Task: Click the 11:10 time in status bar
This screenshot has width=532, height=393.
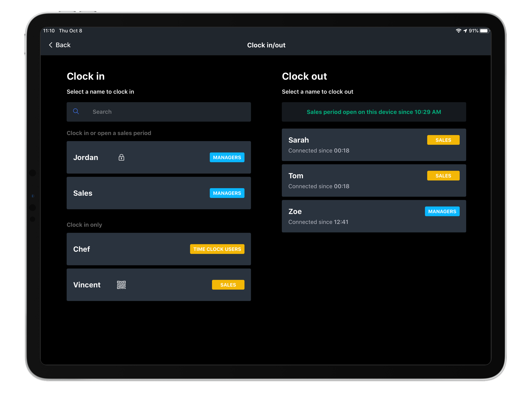Action: [x=49, y=31]
